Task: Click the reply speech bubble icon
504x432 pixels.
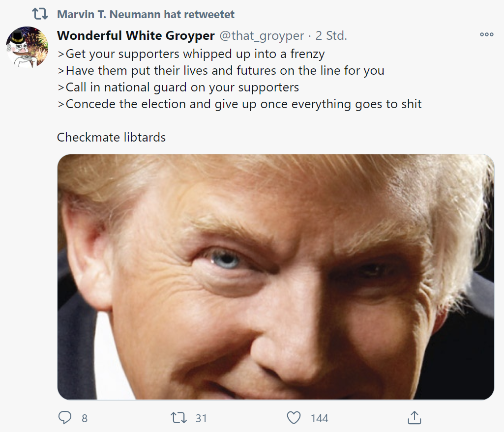Action: click(x=65, y=418)
